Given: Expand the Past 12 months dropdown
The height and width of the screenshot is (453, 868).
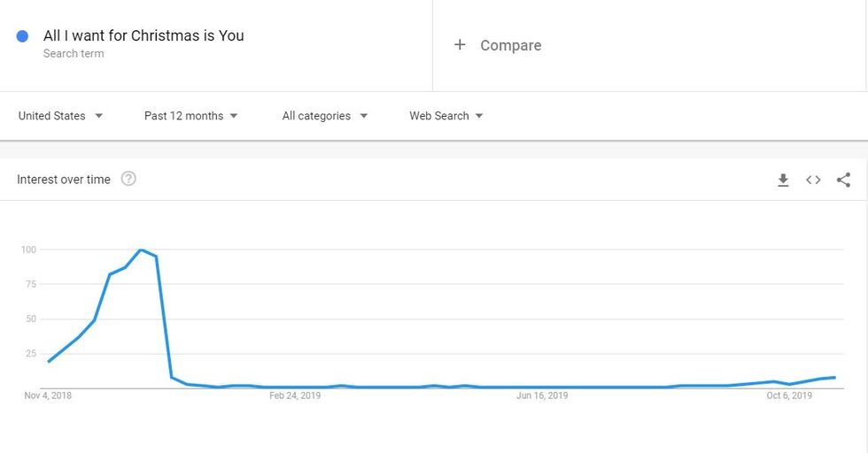Looking at the screenshot, I should [x=190, y=116].
